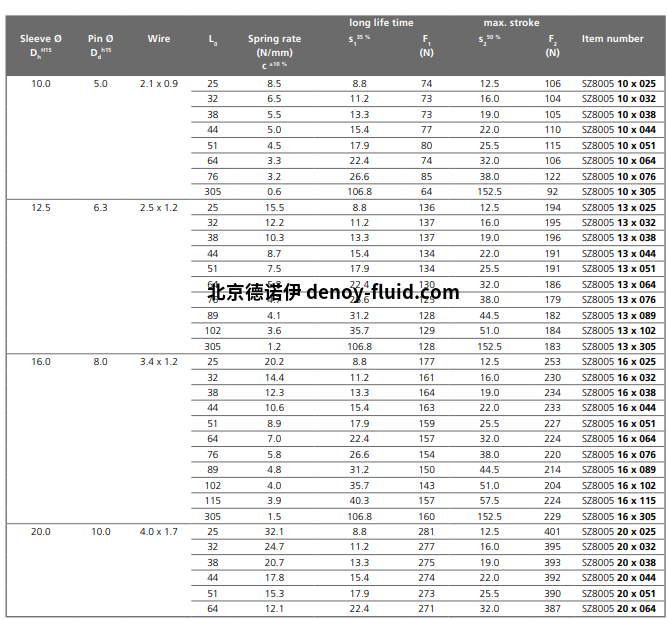Viewport: 667px width, 620px height.
Task: Click item number SZ8005 16 x 025
Action: [x=618, y=362]
